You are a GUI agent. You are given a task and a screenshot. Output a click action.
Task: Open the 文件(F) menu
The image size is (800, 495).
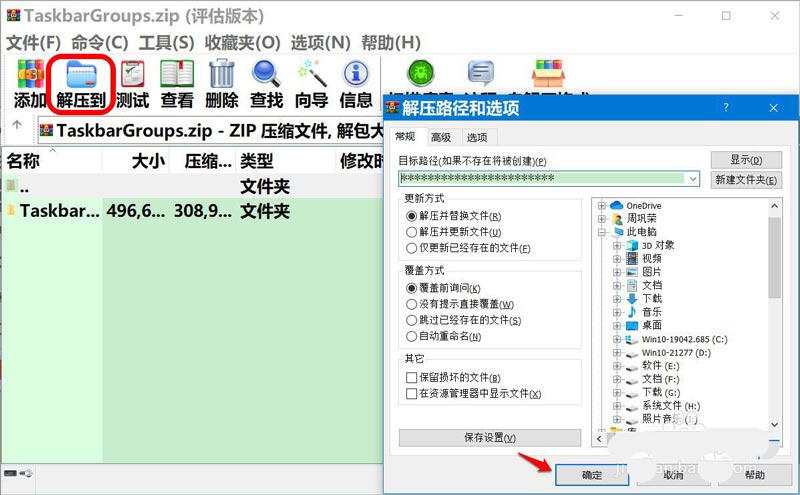[33, 43]
